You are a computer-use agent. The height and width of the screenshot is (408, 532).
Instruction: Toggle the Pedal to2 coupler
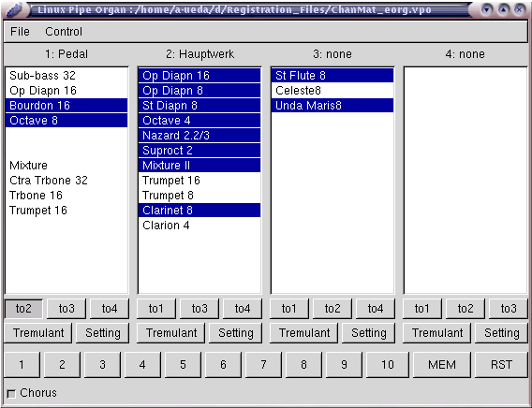pyautogui.click(x=23, y=309)
